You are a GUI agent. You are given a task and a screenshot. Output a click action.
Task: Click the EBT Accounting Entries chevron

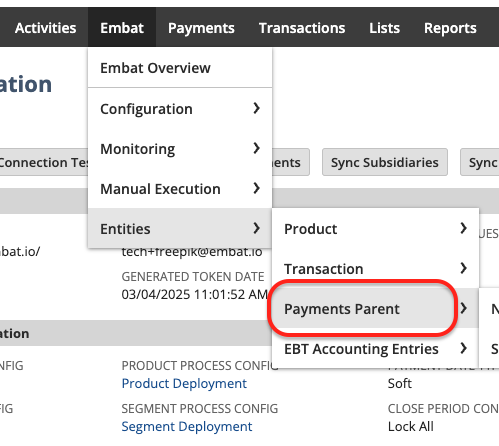(x=463, y=348)
